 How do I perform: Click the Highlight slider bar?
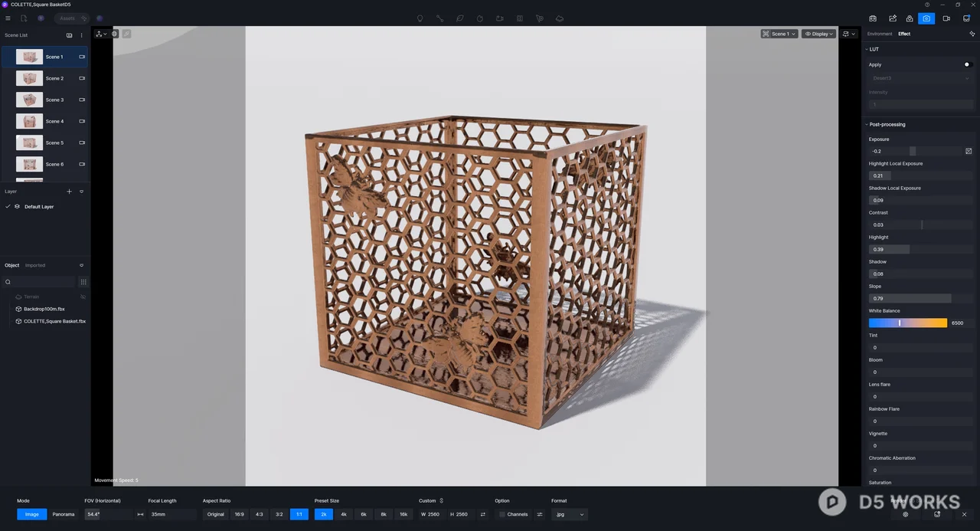click(921, 249)
